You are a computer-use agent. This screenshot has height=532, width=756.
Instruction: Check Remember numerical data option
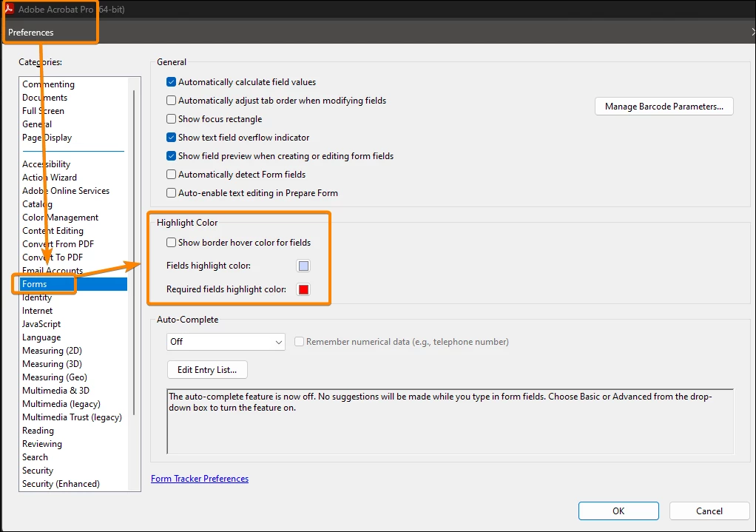pyautogui.click(x=299, y=342)
